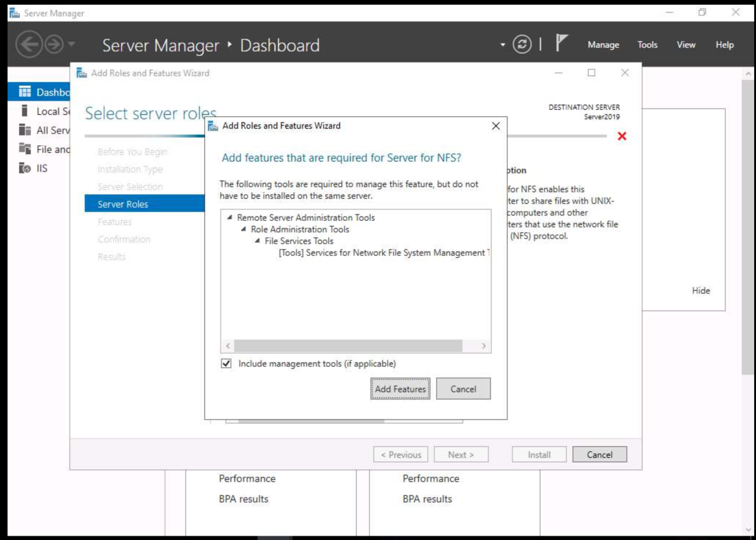Open All Servers sidebar icon
This screenshot has height=540, width=756.
pos(24,130)
